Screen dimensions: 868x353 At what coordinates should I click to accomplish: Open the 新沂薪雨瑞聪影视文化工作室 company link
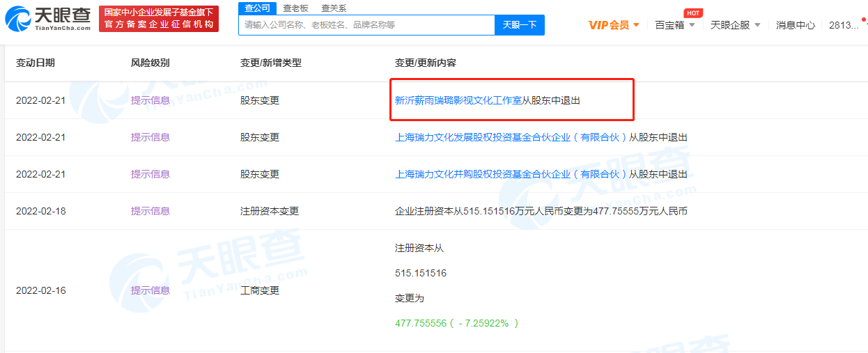(458, 100)
